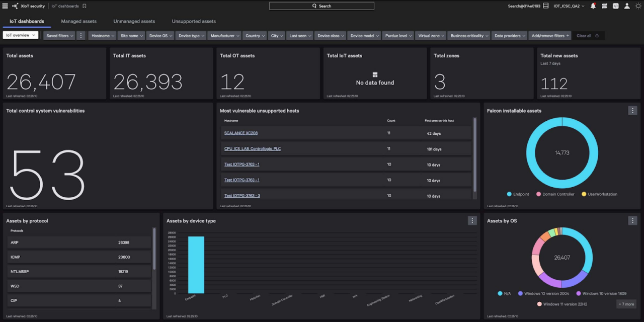Open the Device OS filter dropdown
Viewport: 644px width, 322px height.
159,35
